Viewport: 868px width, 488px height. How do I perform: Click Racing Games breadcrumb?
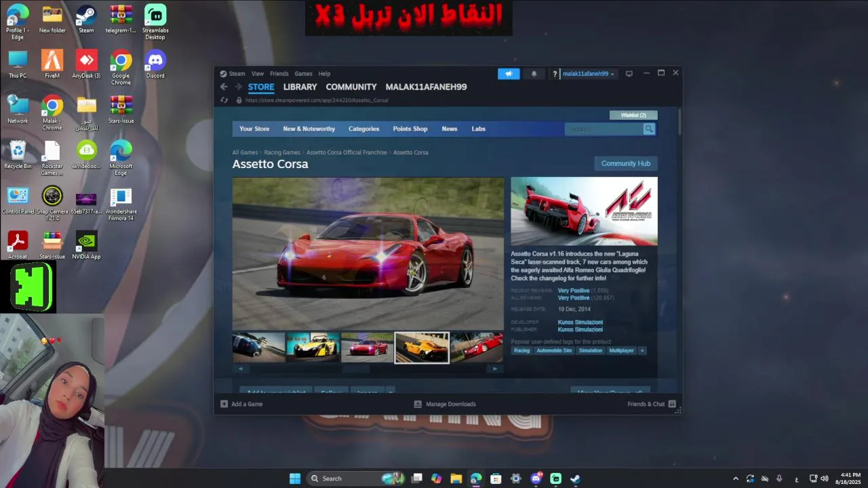282,152
